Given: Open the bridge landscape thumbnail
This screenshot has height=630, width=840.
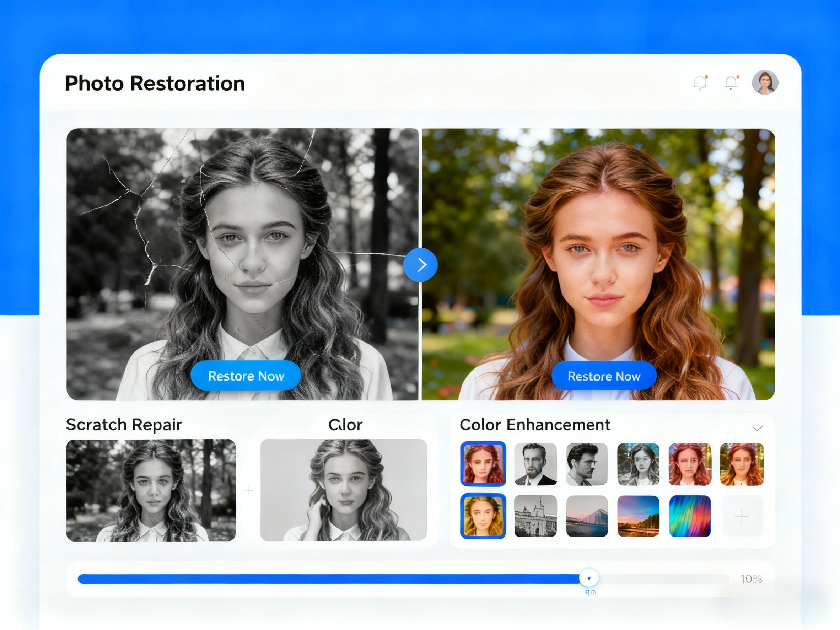Looking at the screenshot, I should pos(587,516).
